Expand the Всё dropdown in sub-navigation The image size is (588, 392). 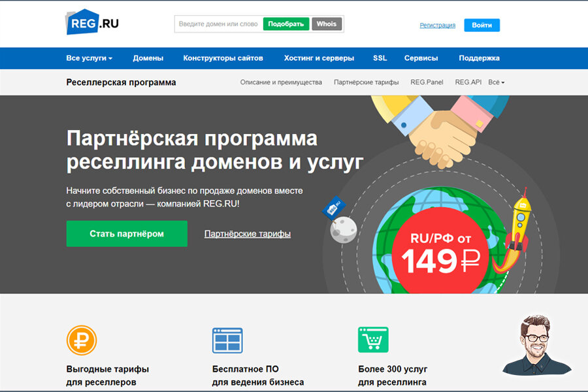click(x=496, y=82)
